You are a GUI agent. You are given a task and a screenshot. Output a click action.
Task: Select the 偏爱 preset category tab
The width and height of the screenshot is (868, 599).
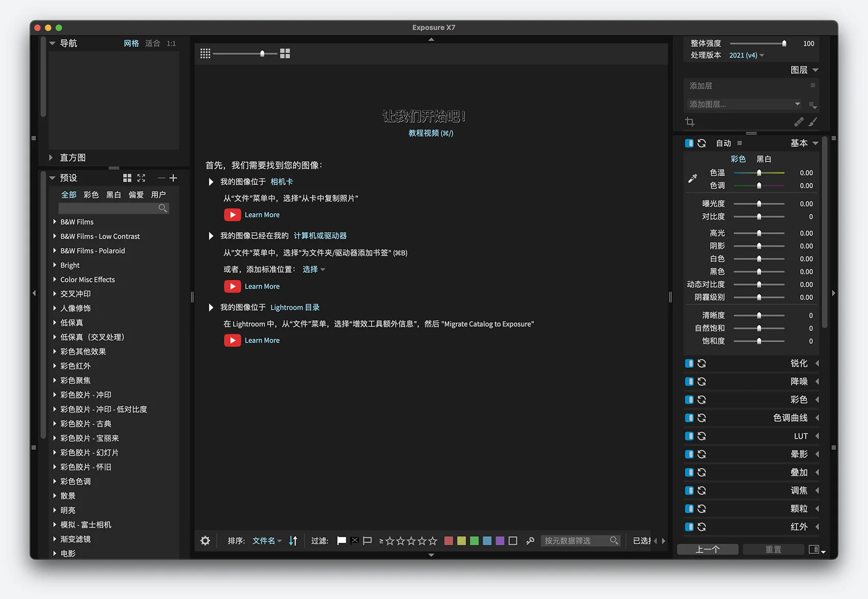tap(136, 195)
